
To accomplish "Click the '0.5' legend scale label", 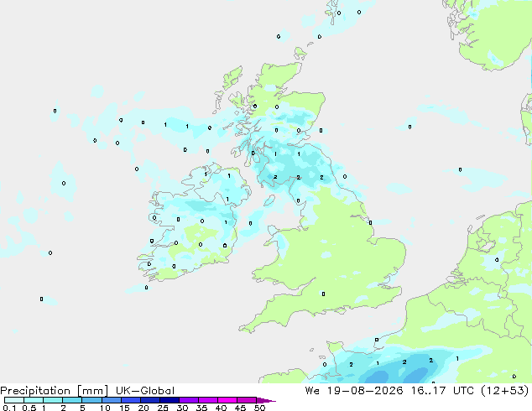I will click(x=29, y=408).
